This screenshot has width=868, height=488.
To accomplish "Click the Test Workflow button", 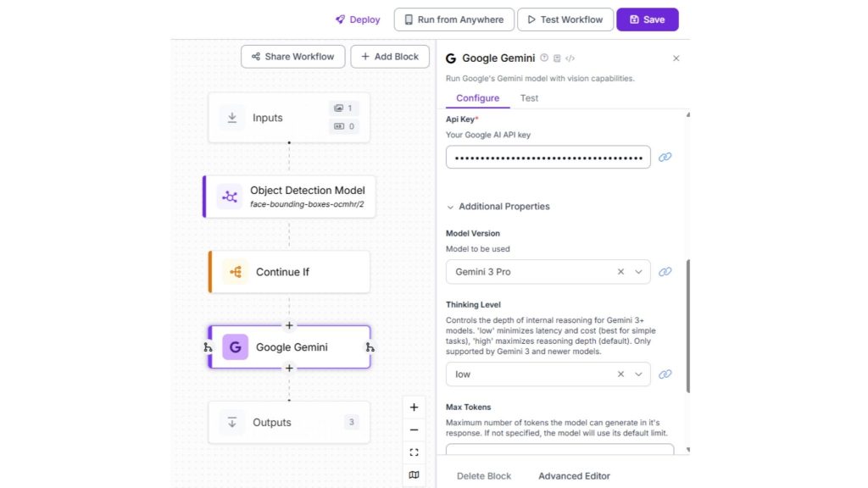I will pos(564,19).
